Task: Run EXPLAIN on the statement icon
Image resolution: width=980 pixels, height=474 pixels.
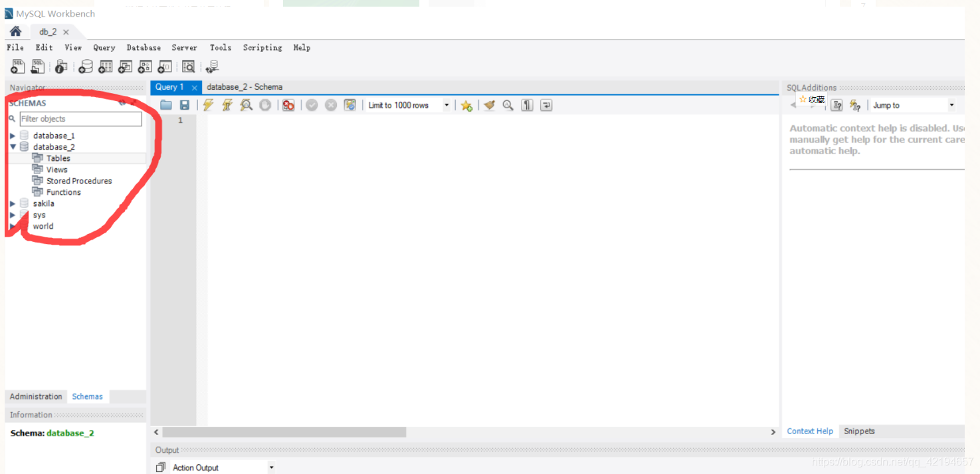Action: coord(246,105)
